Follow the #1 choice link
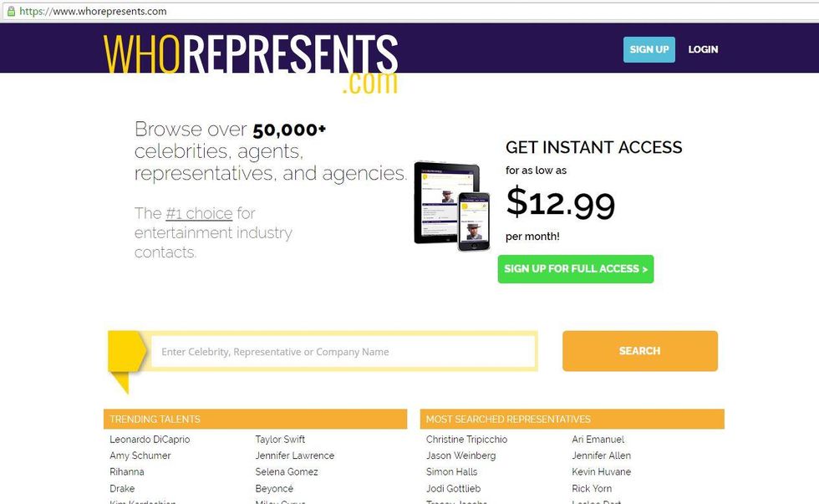The image size is (819, 504). (199, 213)
